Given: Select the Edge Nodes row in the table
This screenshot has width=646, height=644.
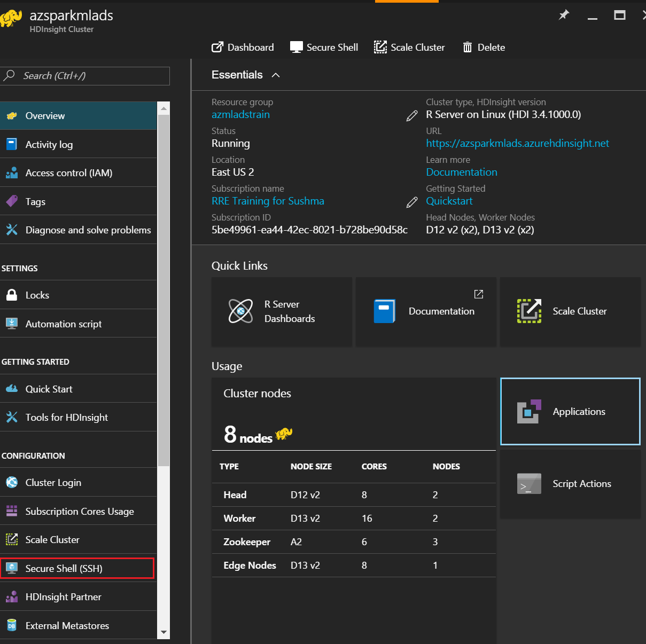Looking at the screenshot, I should [354, 565].
